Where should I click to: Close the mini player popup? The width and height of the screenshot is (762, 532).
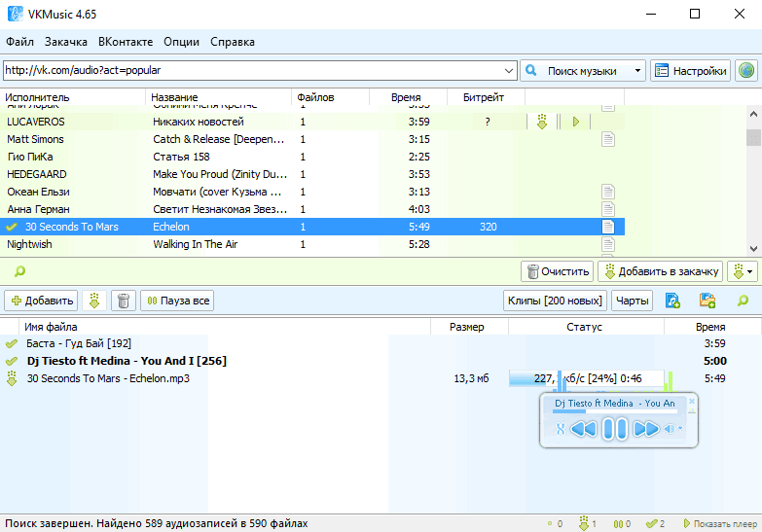click(692, 402)
